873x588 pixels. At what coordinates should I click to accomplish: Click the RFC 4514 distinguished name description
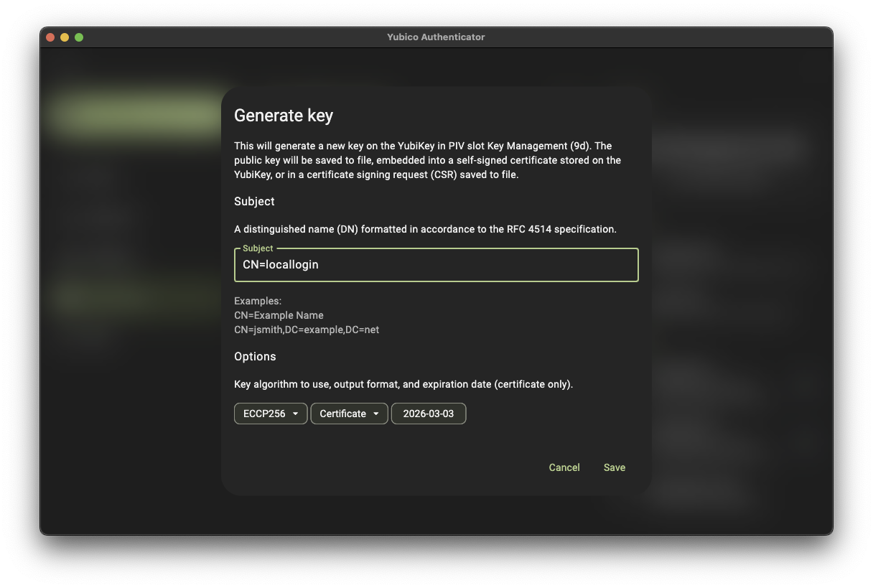426,230
